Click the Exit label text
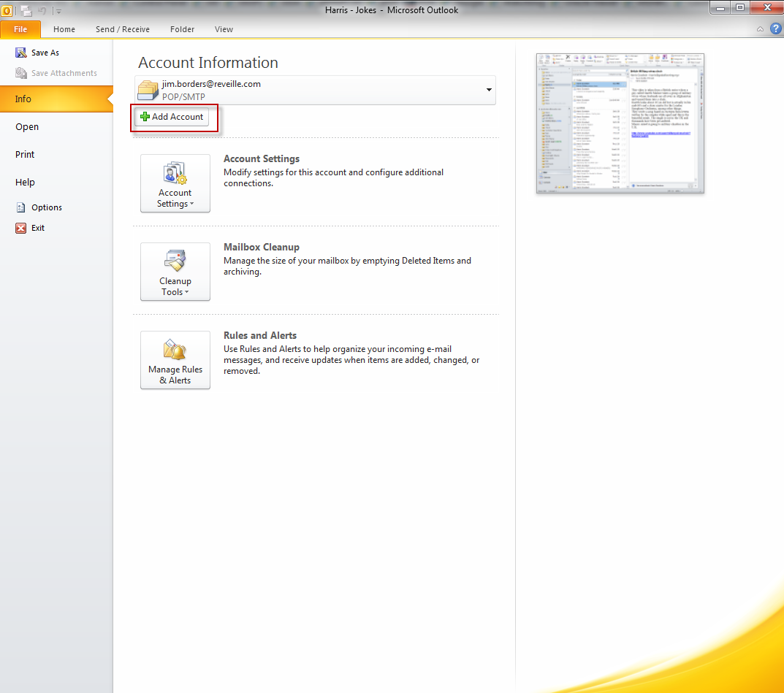The image size is (784, 693). tap(38, 228)
